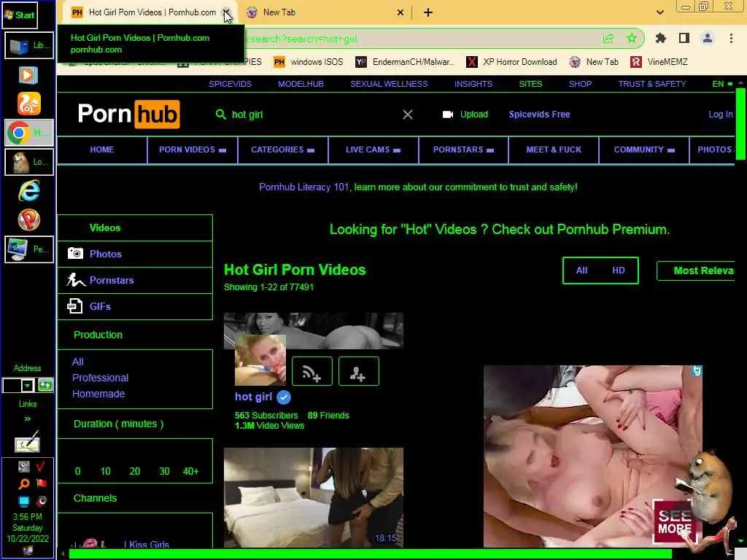Close the New Tab tab
747x560 pixels.
[400, 12]
